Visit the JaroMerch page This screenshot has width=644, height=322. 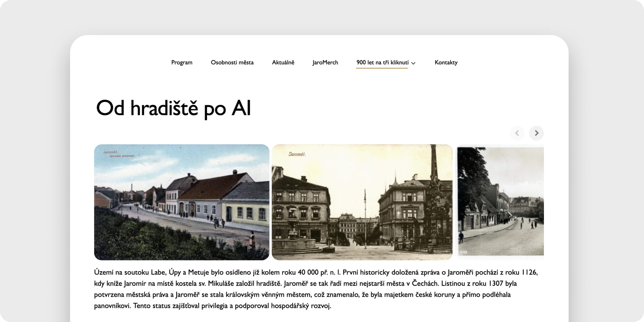pyautogui.click(x=325, y=63)
